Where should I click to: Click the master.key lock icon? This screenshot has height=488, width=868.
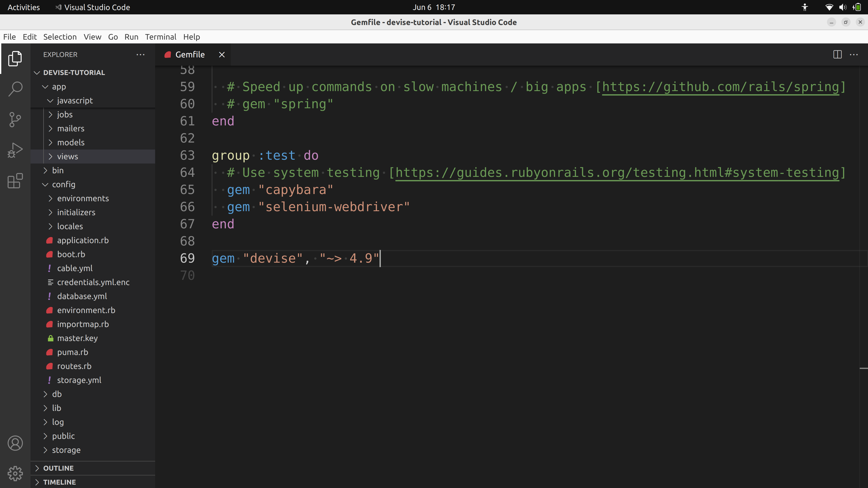click(50, 338)
